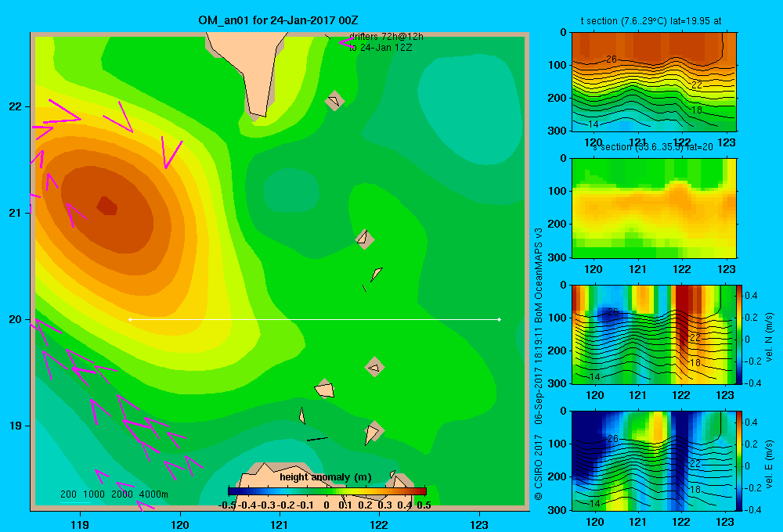783x532 pixels.
Task: Click the '-0.4' tick on vel. E scale
Action: 753,509
